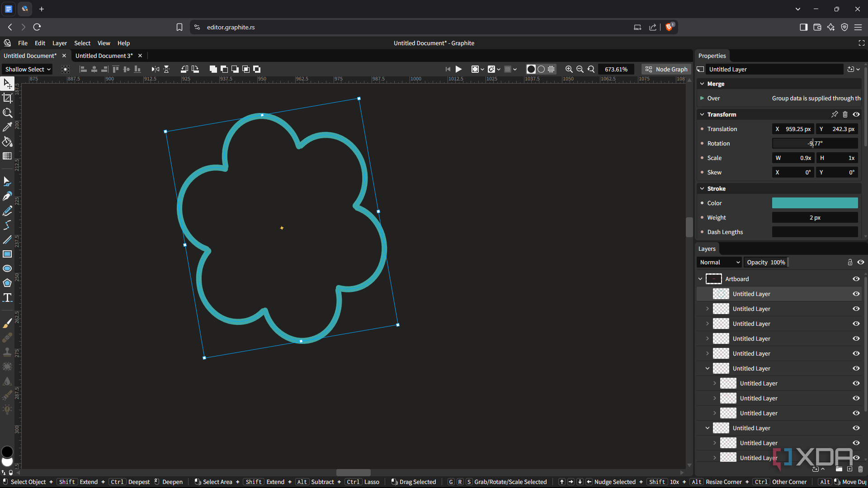Select the Ellipse tool

[x=7, y=268]
